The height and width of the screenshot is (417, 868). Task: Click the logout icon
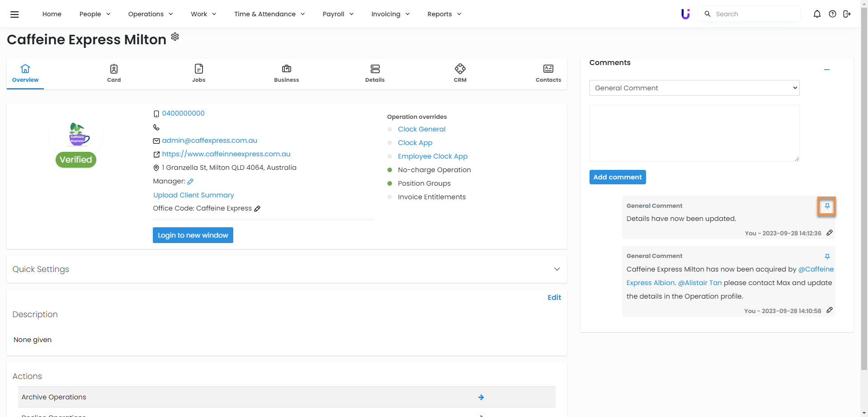click(x=847, y=14)
